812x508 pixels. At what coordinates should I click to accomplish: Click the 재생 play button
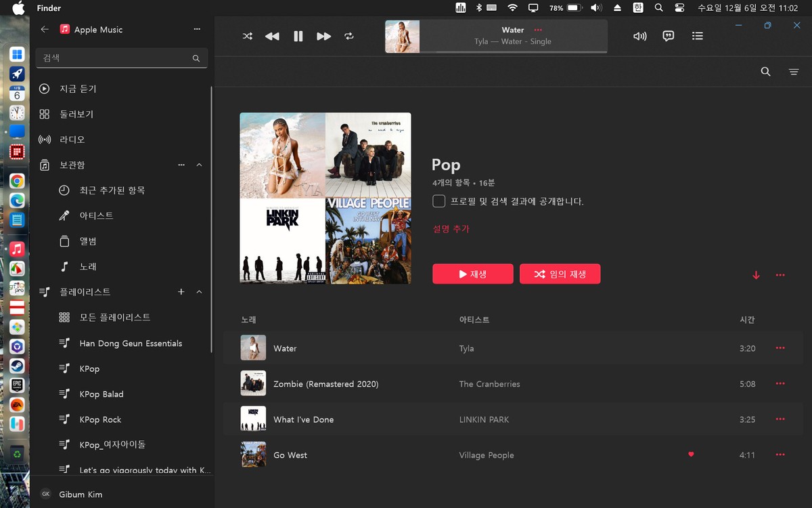pos(473,274)
